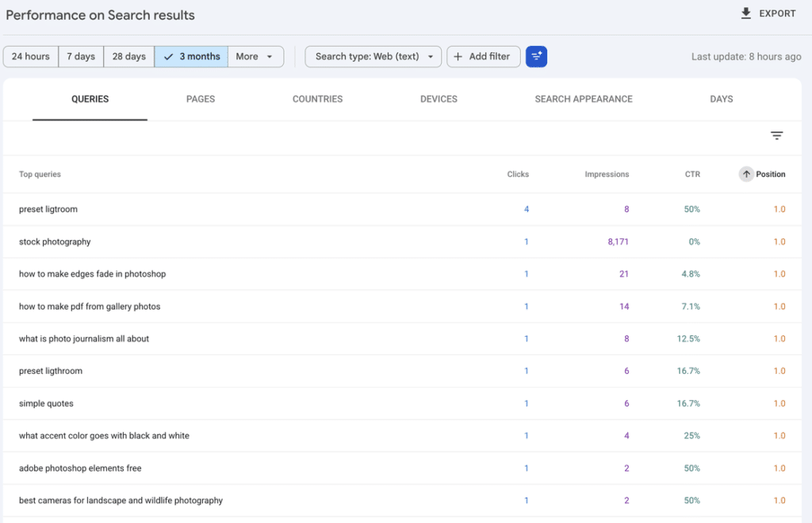The width and height of the screenshot is (812, 523).
Task: Switch to the Queries tab
Action: 90,99
